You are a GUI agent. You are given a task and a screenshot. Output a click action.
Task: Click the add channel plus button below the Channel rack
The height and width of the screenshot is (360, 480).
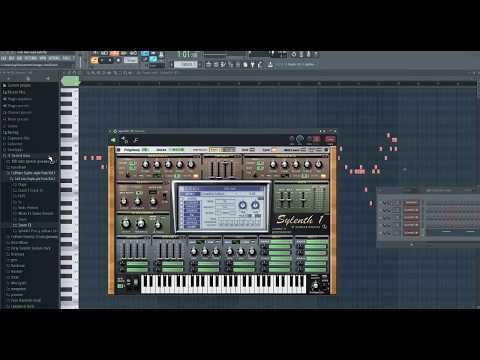(x=412, y=244)
